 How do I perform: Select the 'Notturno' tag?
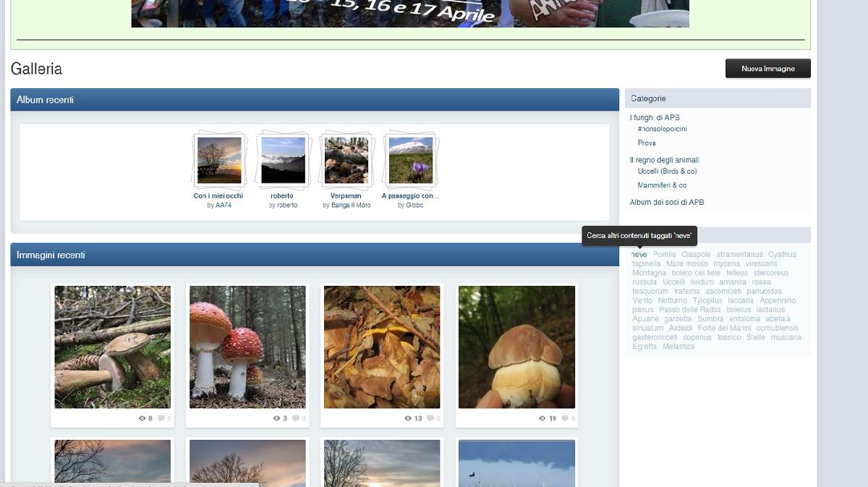click(x=673, y=301)
